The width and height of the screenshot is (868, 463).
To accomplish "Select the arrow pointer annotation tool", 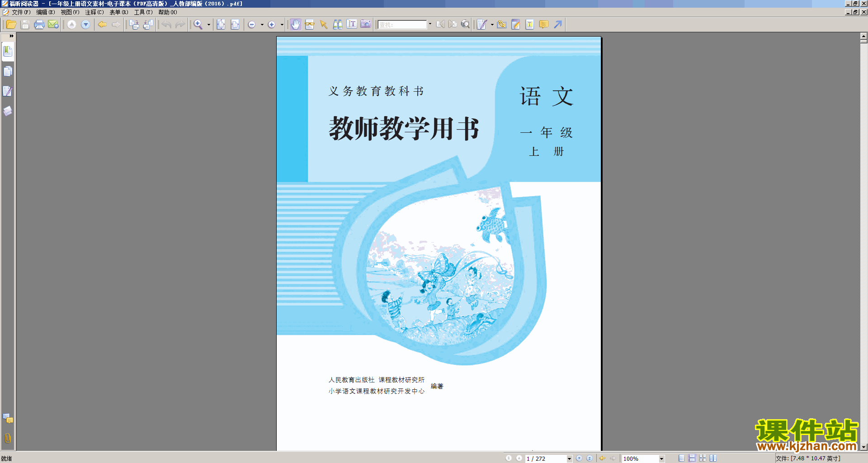I will [324, 24].
